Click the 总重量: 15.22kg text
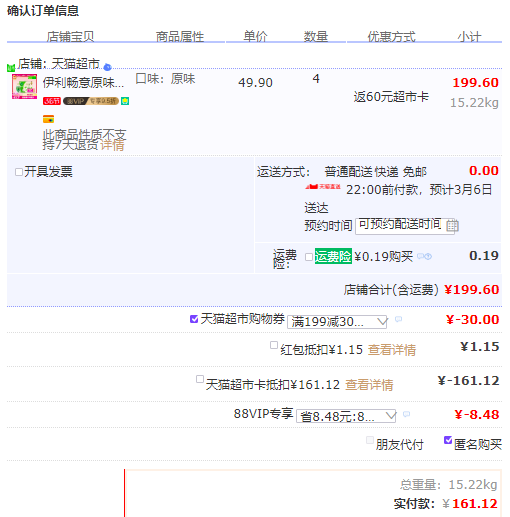The width and height of the screenshot is (510, 517). pyautogui.click(x=449, y=485)
